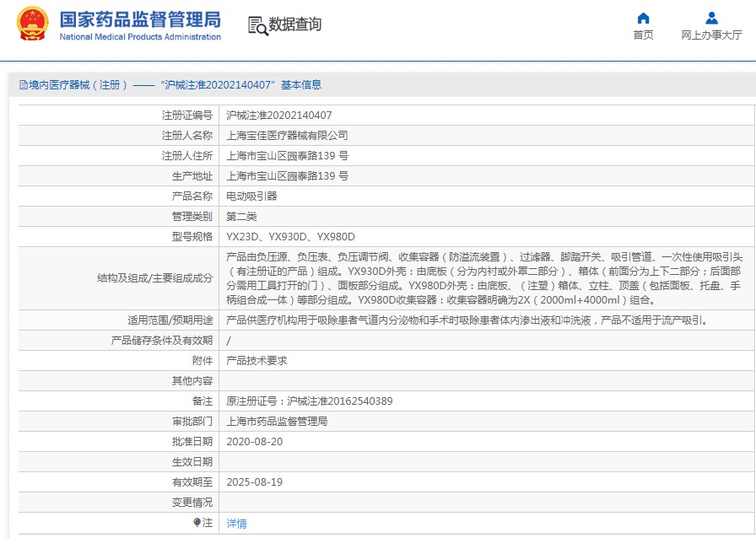Click the 适用范围/预期用途 description text

click(468, 320)
